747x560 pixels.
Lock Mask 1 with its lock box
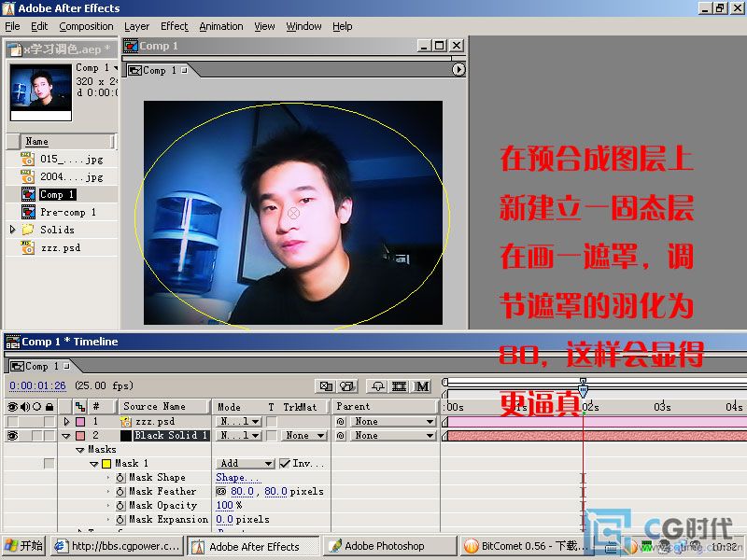click(x=49, y=463)
